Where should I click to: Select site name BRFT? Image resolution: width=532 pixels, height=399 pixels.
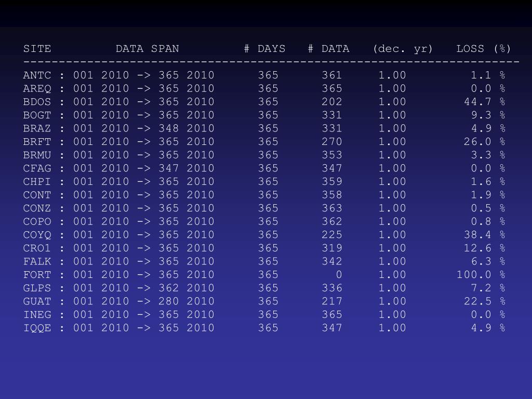coord(37,141)
